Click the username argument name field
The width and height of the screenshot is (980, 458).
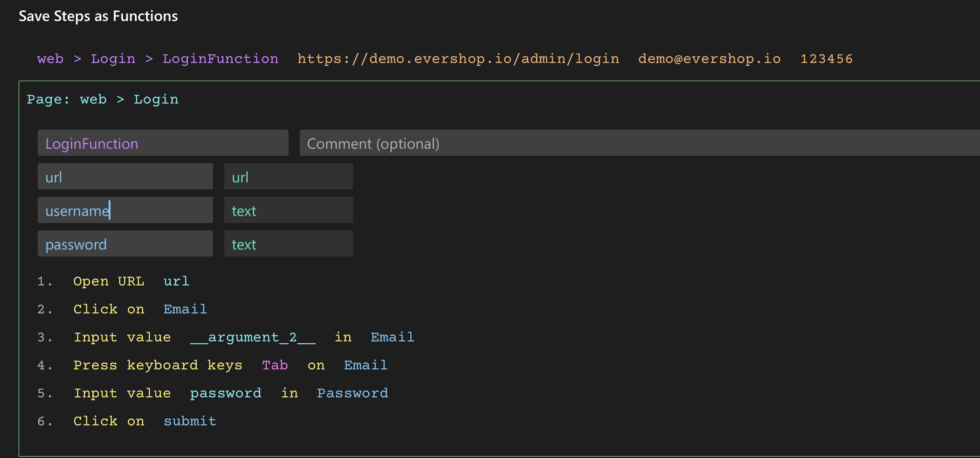pyautogui.click(x=125, y=210)
